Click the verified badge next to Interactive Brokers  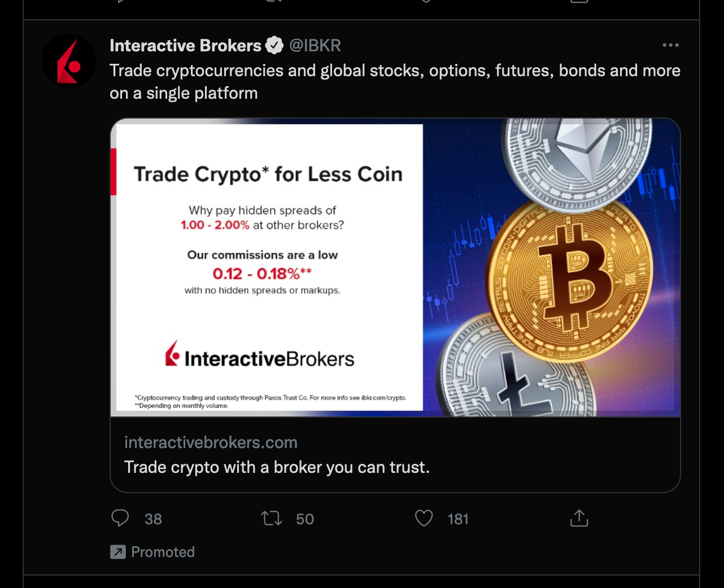[274, 45]
